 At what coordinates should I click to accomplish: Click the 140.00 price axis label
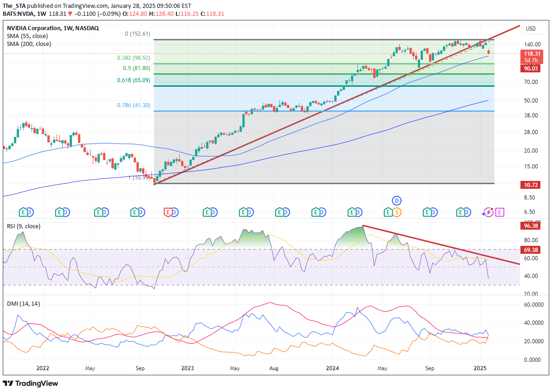point(533,45)
